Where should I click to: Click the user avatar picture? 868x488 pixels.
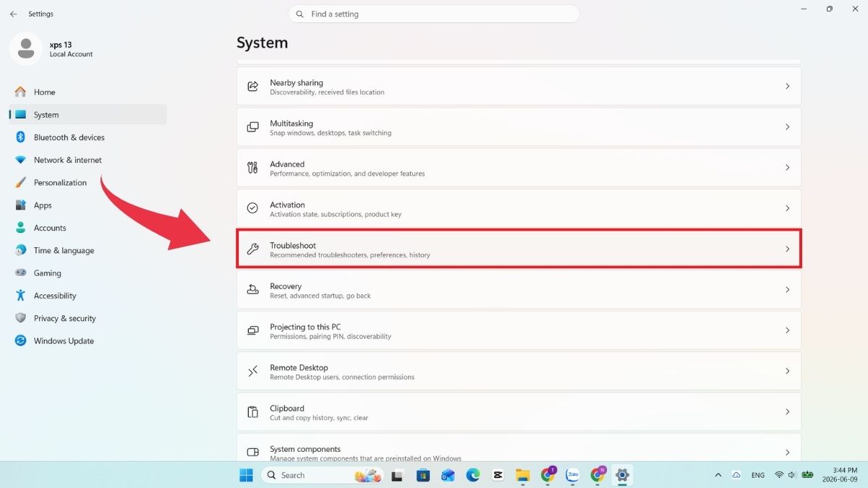tap(26, 48)
